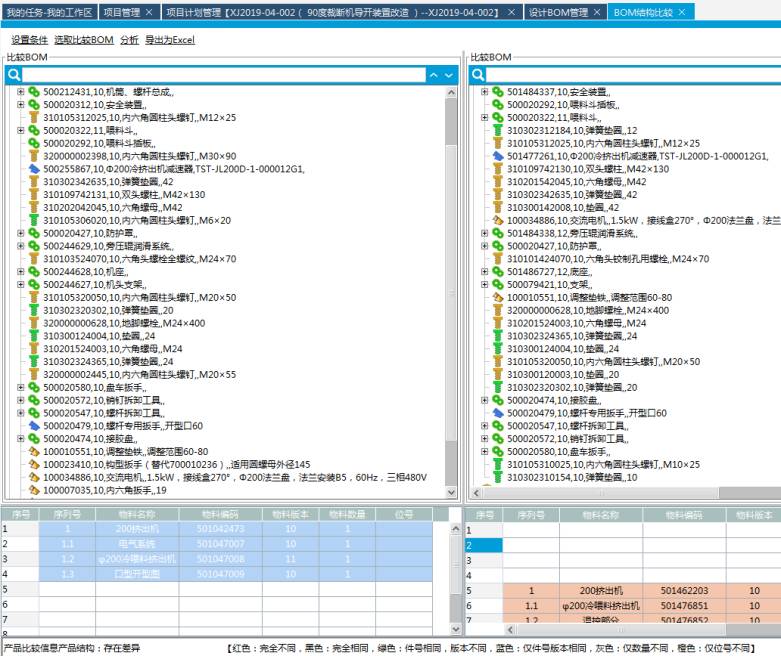Click the 分析 button
781x656 pixels.
coord(129,40)
